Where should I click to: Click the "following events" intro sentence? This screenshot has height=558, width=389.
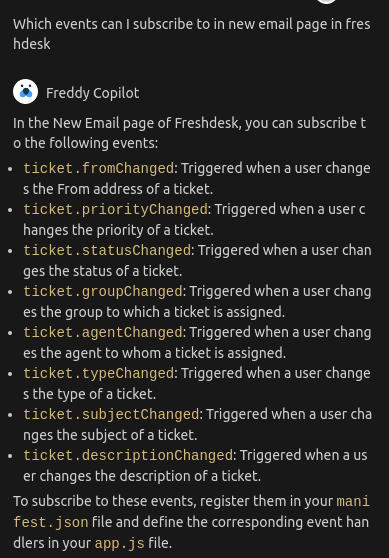[190, 133]
